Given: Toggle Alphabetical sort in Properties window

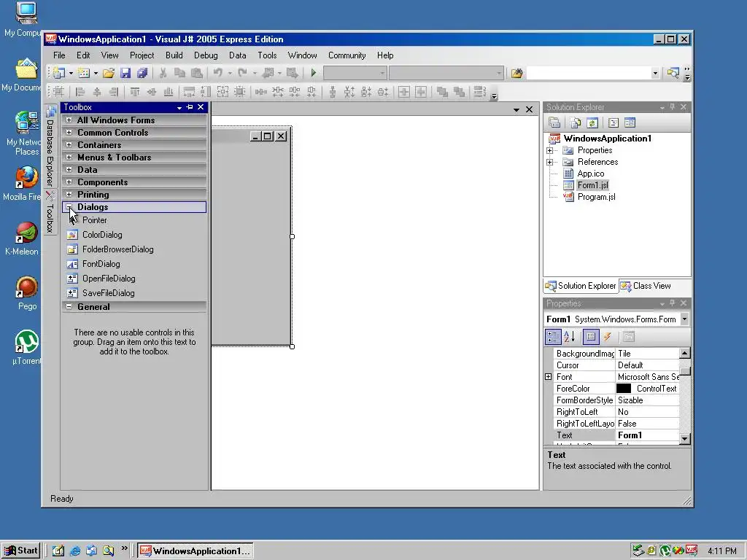Looking at the screenshot, I should [x=570, y=337].
